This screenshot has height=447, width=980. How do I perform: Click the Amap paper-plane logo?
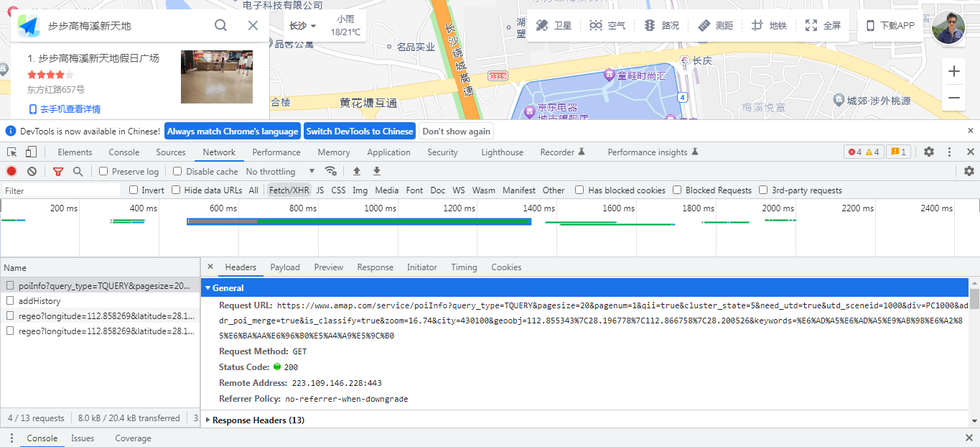click(x=29, y=26)
